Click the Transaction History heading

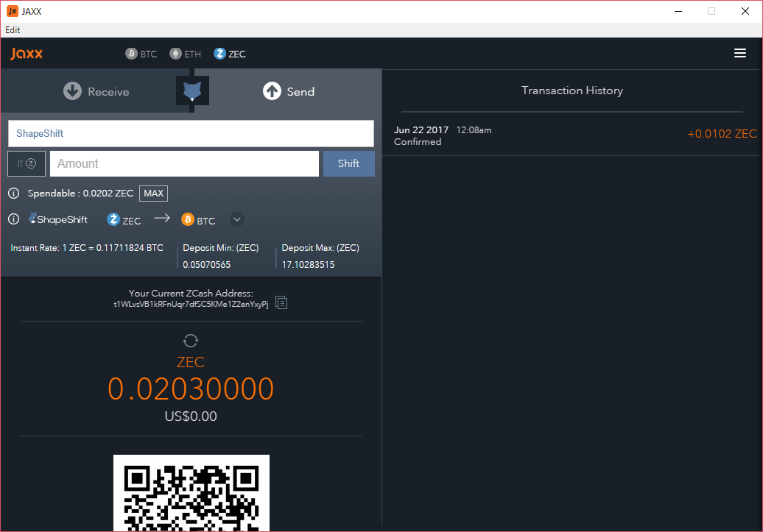(572, 91)
